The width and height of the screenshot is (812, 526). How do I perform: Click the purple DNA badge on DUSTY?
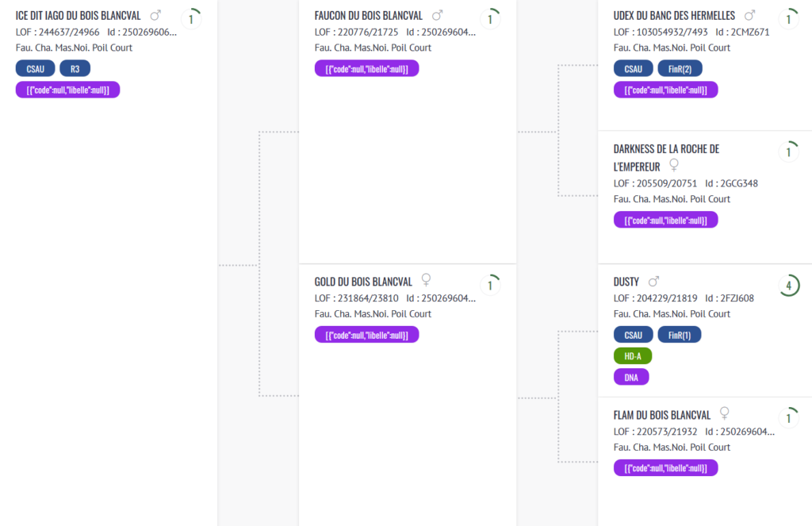click(x=631, y=378)
